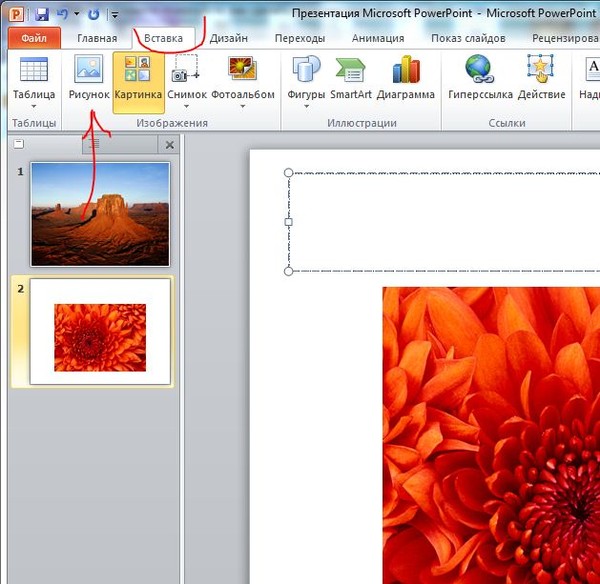This screenshot has width=600, height=584.
Task: Insert a text box with Надпись icon
Action: [x=591, y=70]
